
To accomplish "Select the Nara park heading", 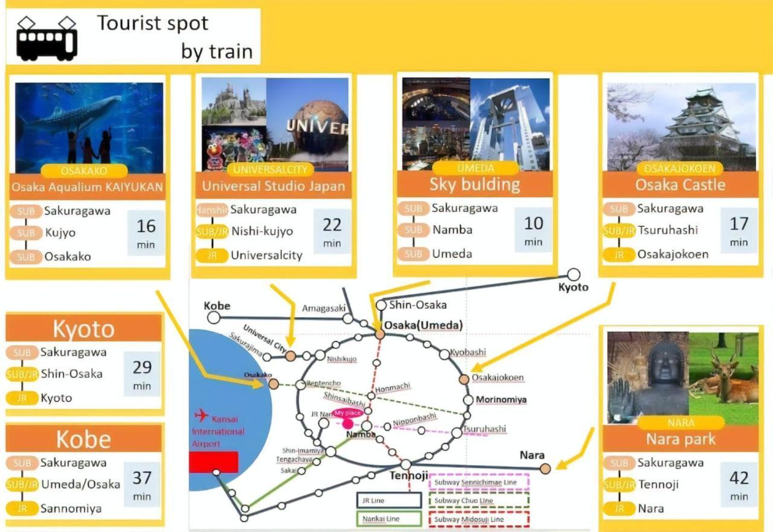I will pos(681,439).
